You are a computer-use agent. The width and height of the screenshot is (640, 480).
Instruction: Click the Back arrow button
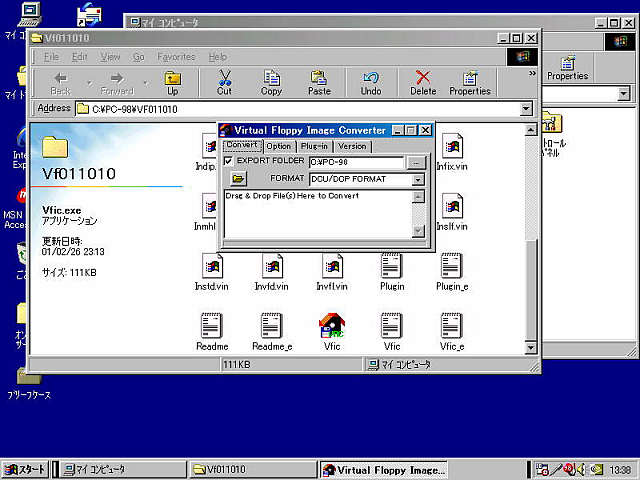pyautogui.click(x=60, y=83)
